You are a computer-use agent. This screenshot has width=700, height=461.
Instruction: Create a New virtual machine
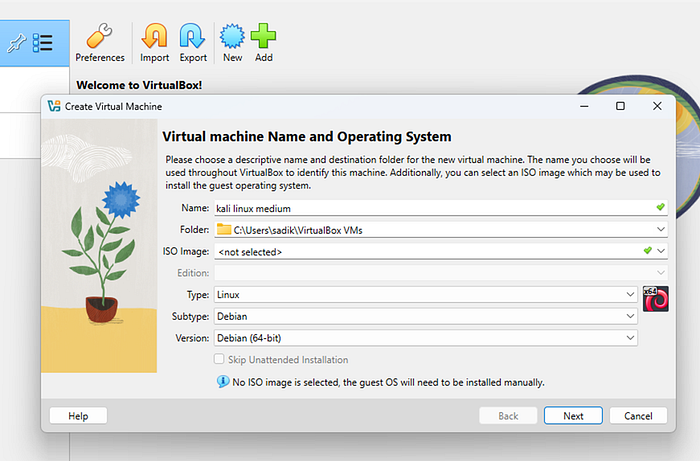233,43
